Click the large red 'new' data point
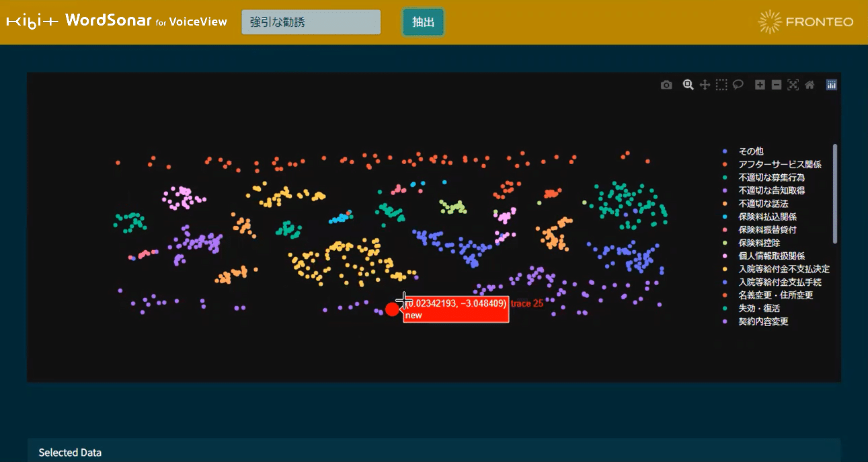This screenshot has width=868, height=462. [x=392, y=309]
